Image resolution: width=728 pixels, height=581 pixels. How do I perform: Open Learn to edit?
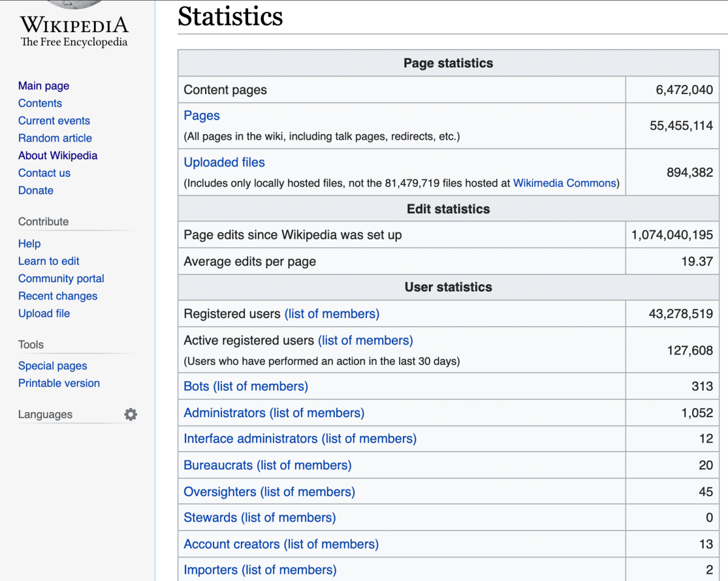49,261
